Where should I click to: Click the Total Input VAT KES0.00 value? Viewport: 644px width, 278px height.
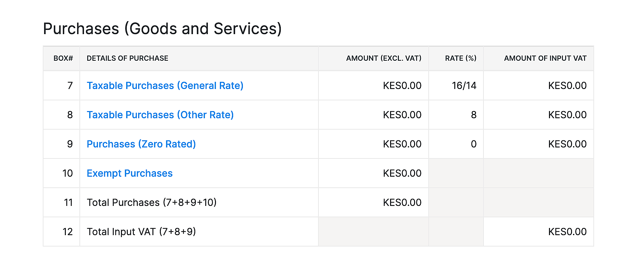567,232
